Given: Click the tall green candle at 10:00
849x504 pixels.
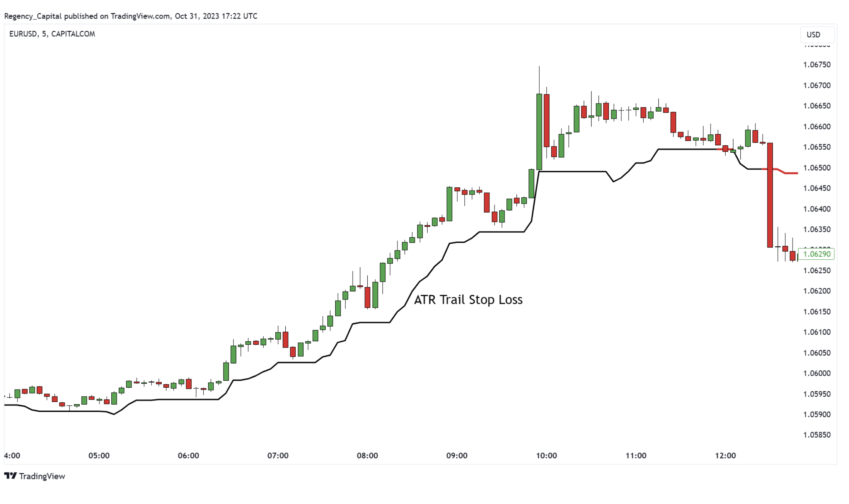Looking at the screenshot, I should (539, 132).
